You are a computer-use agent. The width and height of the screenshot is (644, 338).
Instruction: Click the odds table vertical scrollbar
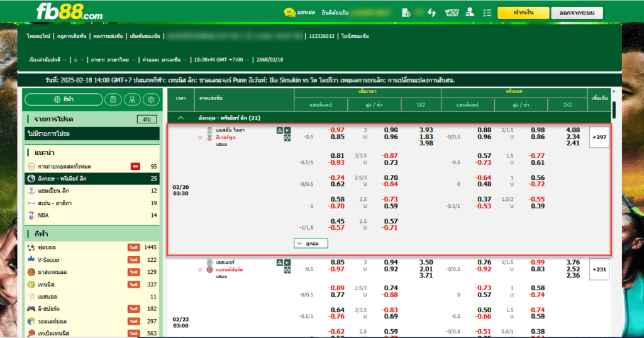[614, 110]
